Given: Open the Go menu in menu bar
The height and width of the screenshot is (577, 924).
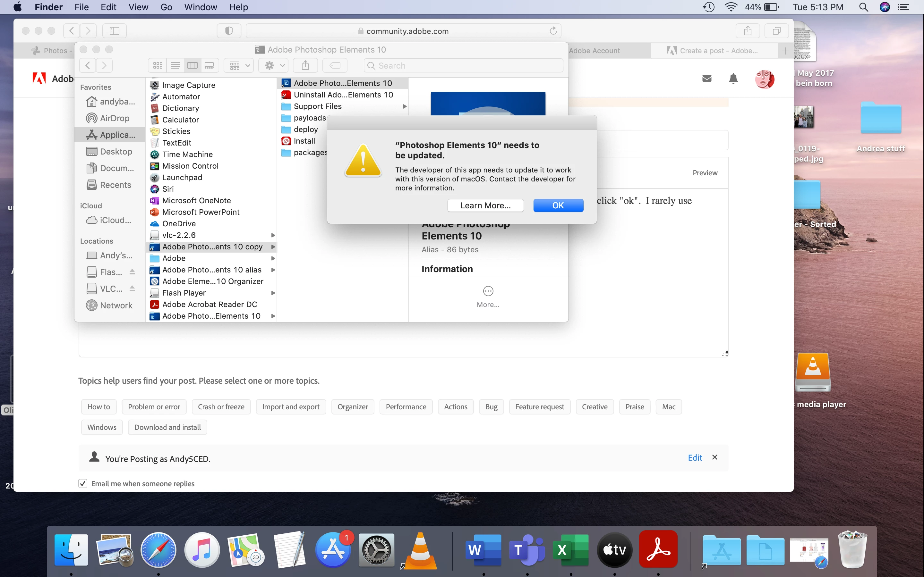Looking at the screenshot, I should tap(166, 7).
